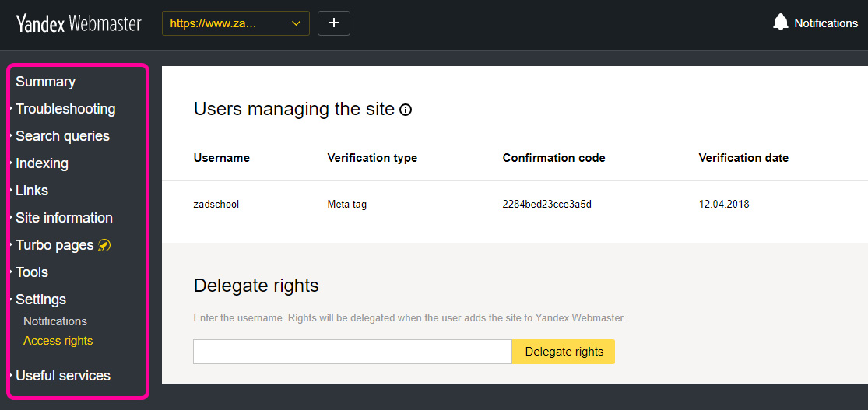This screenshot has width=868, height=410.
Task: Click the info icon beside Users managing the site
Action: click(x=406, y=110)
